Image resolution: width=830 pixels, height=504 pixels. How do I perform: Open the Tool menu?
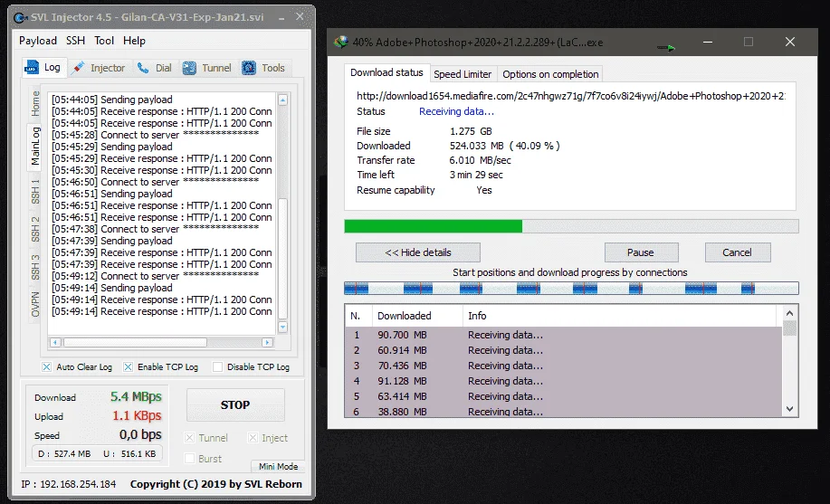click(x=104, y=41)
